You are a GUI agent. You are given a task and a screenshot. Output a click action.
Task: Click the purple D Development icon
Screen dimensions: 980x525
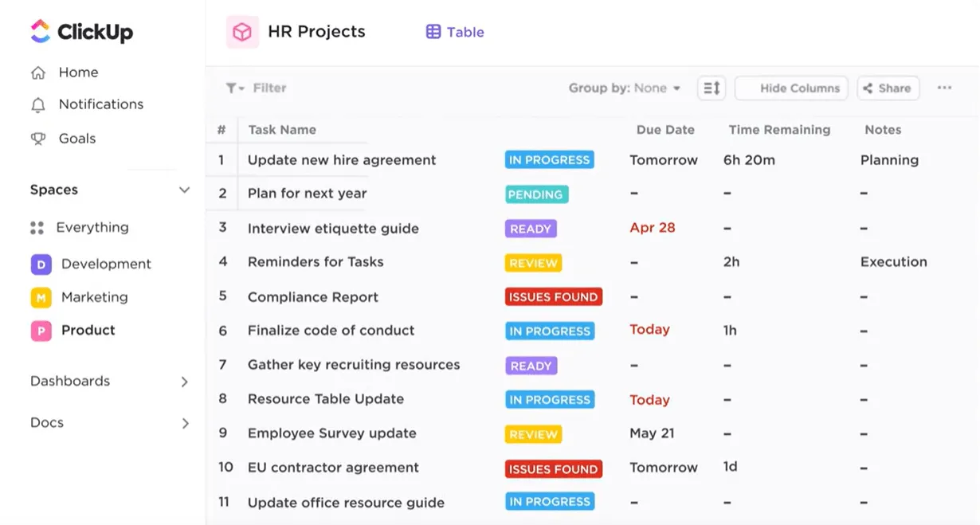[41, 264]
